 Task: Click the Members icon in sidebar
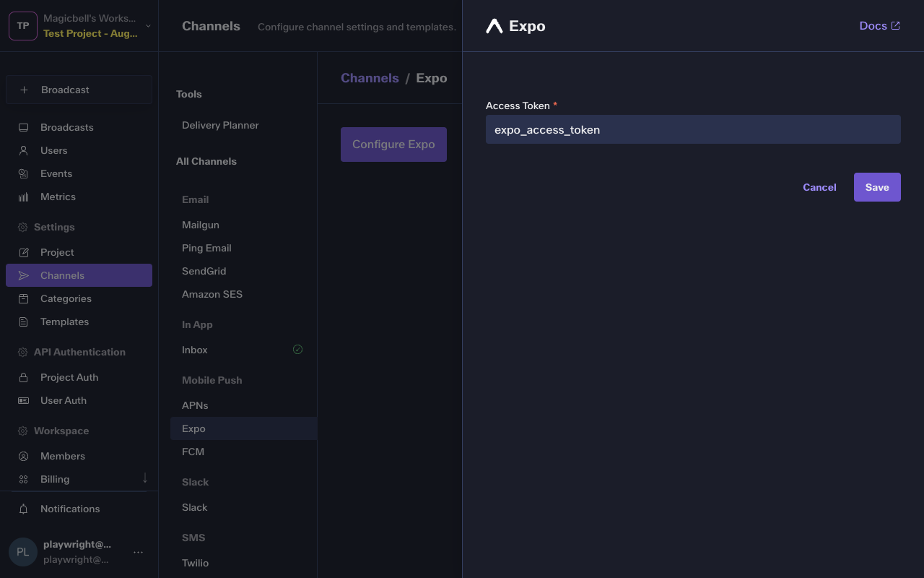click(x=23, y=456)
